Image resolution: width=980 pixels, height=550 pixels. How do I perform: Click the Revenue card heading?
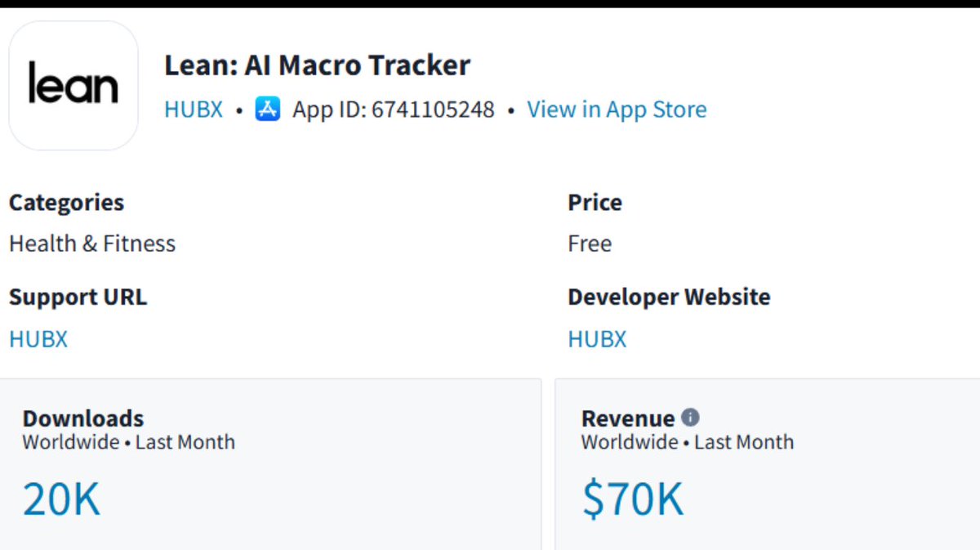628,418
